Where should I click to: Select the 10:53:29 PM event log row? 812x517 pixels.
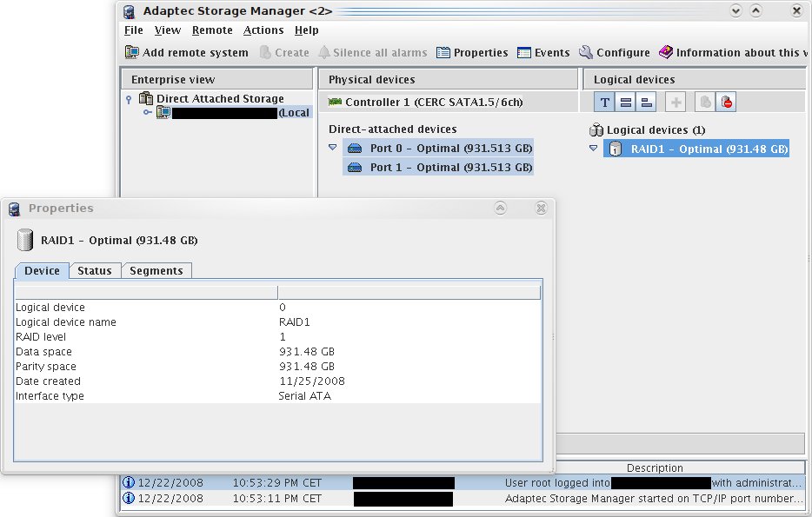point(463,483)
